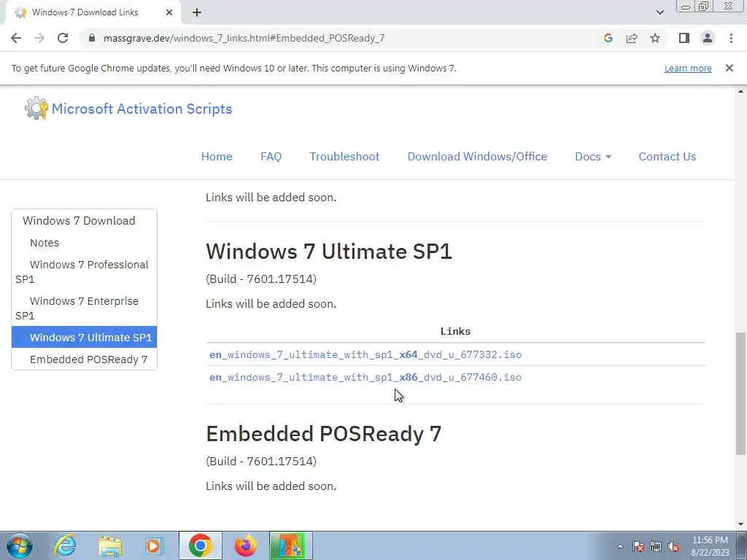
Task: Open the share page icon
Action: pos(632,38)
